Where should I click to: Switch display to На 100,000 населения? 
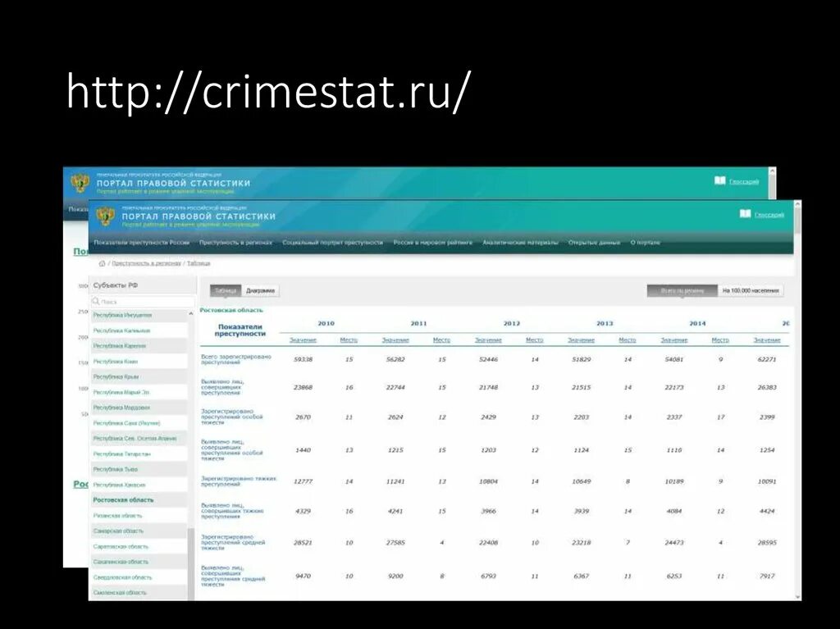(x=752, y=289)
